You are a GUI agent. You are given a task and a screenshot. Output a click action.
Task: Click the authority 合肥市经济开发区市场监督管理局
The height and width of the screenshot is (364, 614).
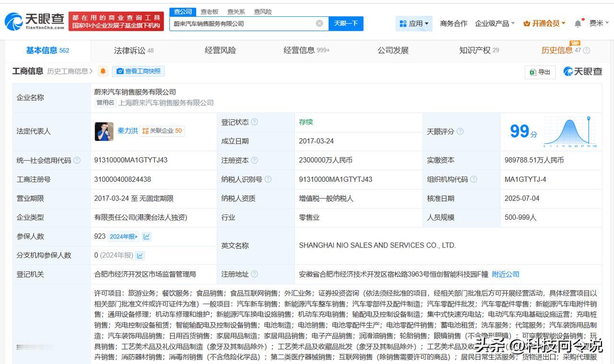(145, 274)
